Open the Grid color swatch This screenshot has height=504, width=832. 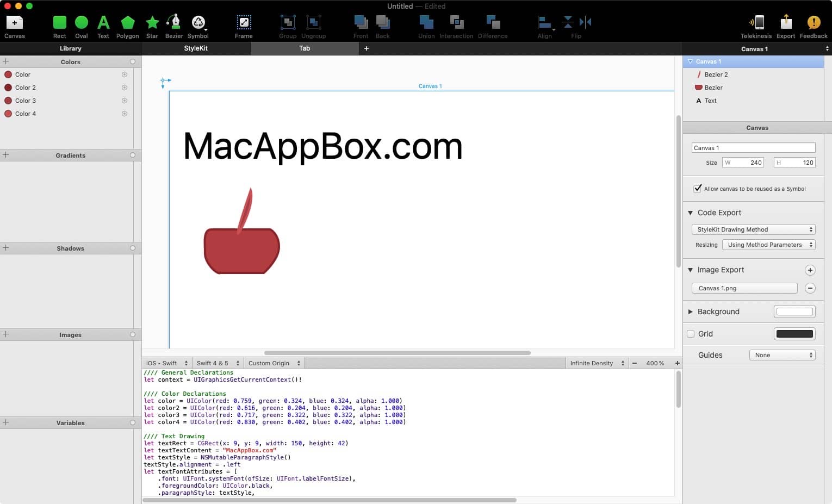(794, 334)
